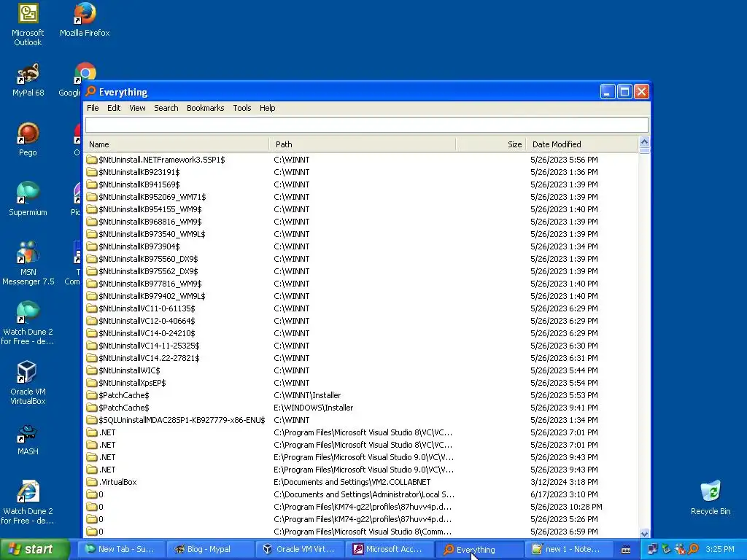Sort results by Size column header

tap(491, 144)
